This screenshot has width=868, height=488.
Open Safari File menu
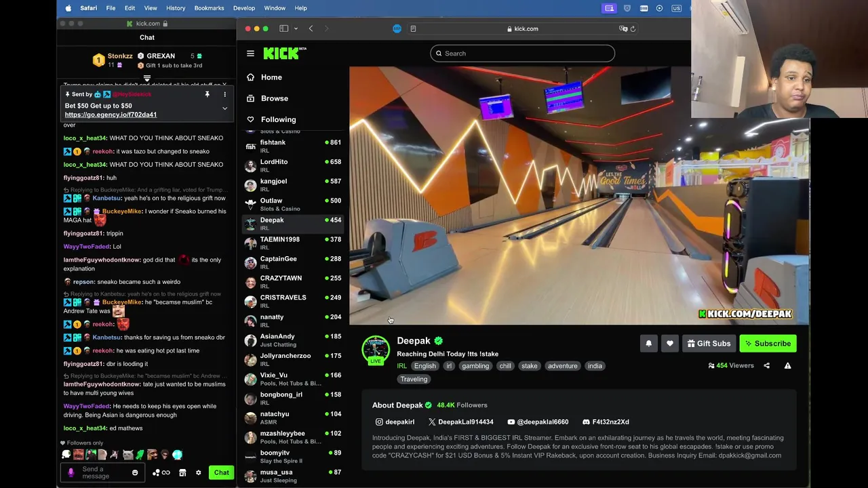coord(111,8)
